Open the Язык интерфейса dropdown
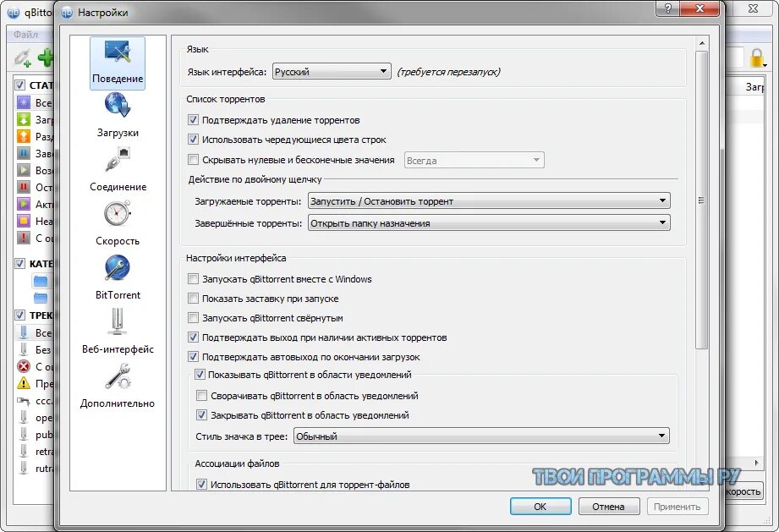Image resolution: width=779 pixels, height=532 pixels. point(332,72)
